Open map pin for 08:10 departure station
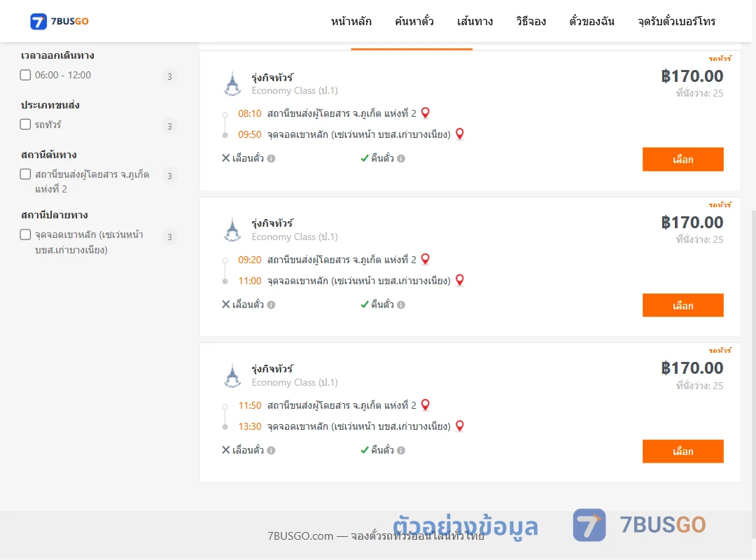756x560 pixels. (426, 113)
